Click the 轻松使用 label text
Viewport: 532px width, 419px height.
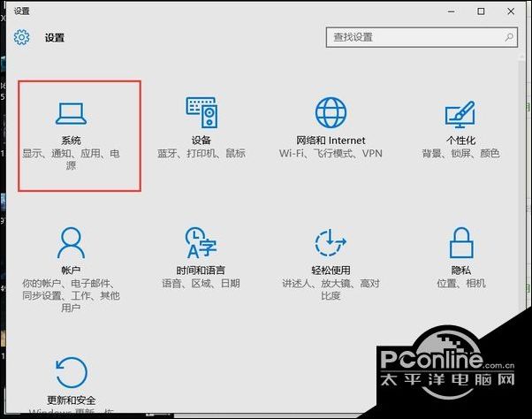tap(331, 270)
